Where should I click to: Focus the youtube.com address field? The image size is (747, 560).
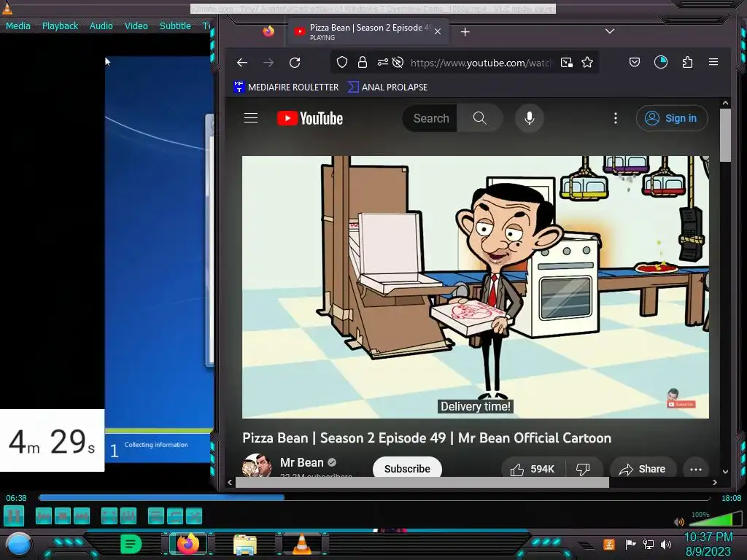(481, 63)
